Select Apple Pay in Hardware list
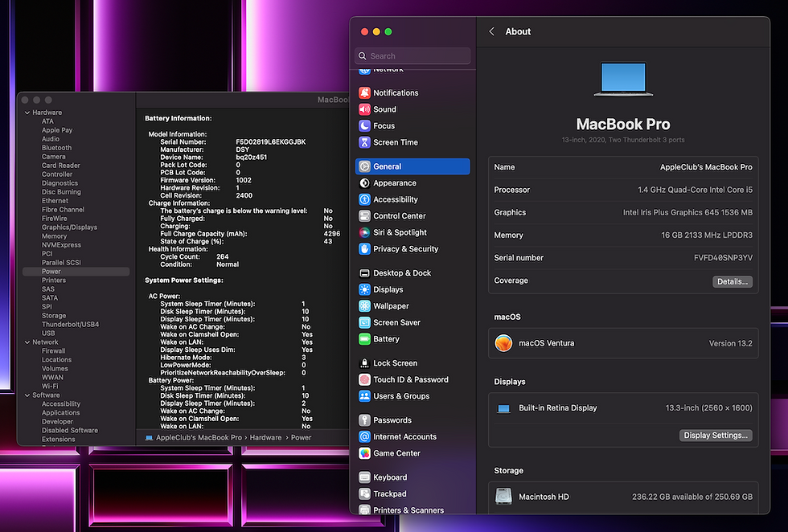This screenshot has height=532, width=788. 57,130
